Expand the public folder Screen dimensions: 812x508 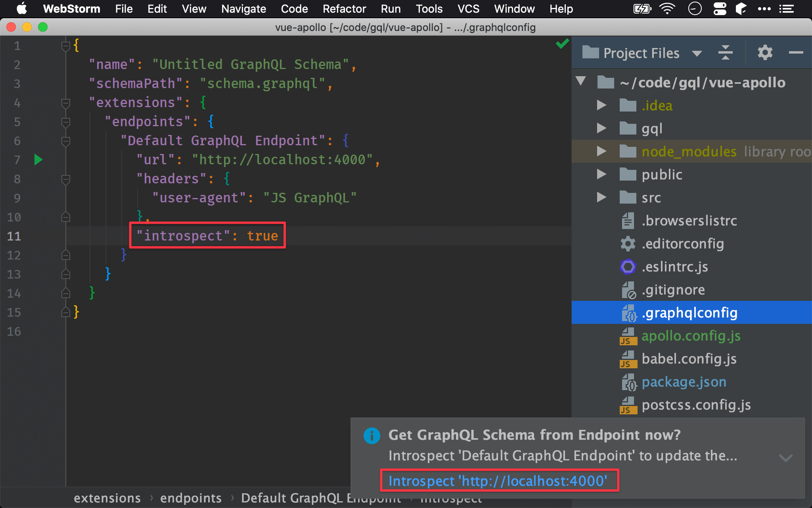point(601,174)
